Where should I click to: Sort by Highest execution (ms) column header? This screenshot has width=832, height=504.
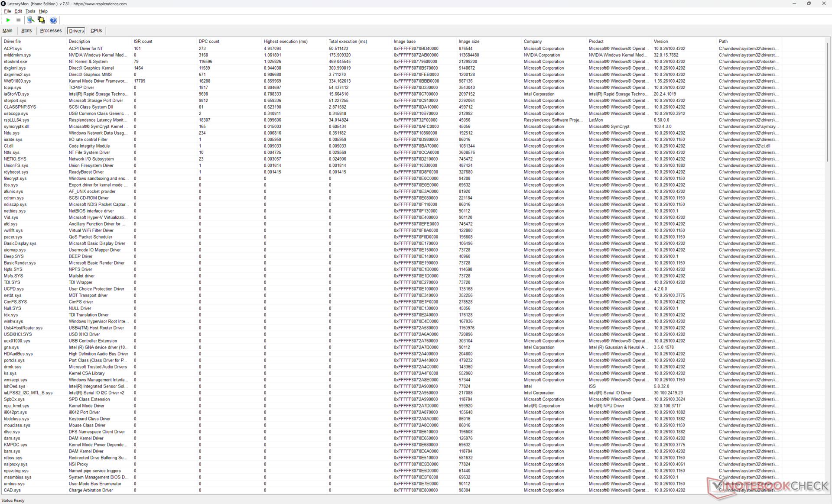[286, 42]
